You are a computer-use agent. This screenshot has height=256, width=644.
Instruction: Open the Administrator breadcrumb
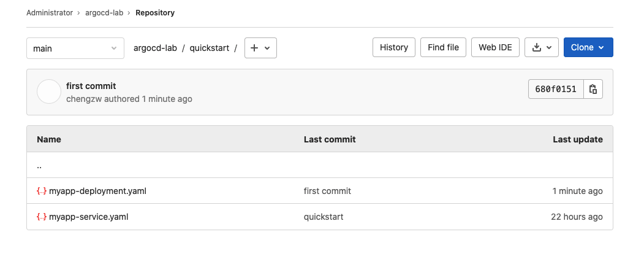click(x=50, y=12)
